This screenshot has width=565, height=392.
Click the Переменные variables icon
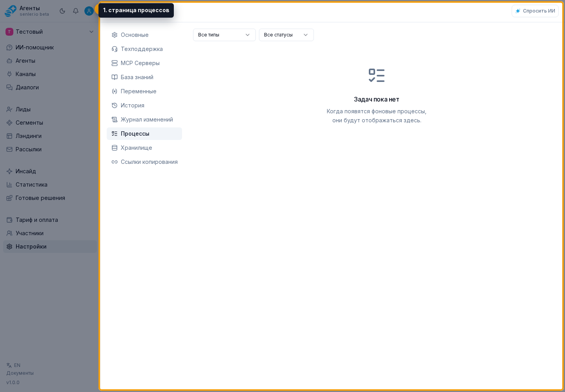coord(115,91)
